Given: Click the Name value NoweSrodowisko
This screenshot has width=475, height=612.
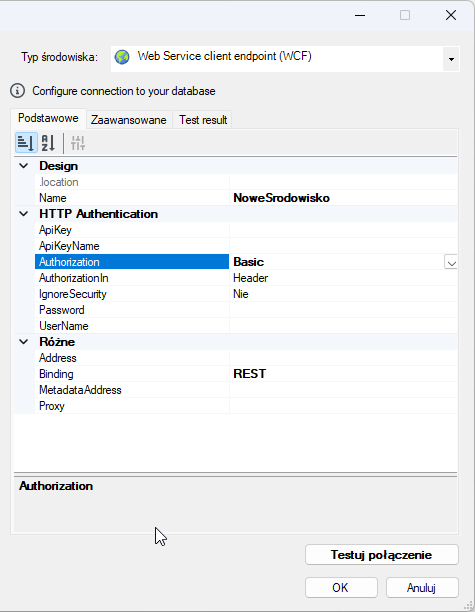Looking at the screenshot, I should click(x=281, y=198).
